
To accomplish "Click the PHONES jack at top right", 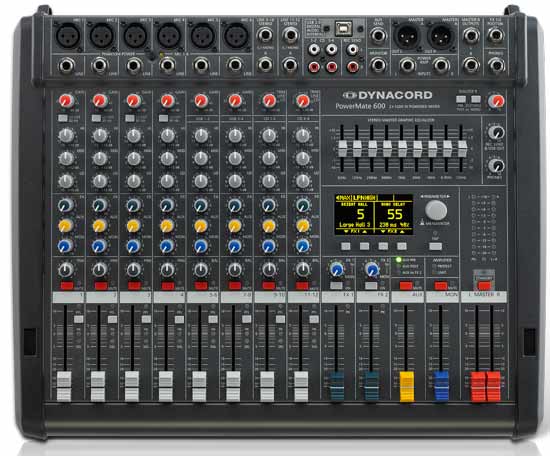I will [496, 65].
